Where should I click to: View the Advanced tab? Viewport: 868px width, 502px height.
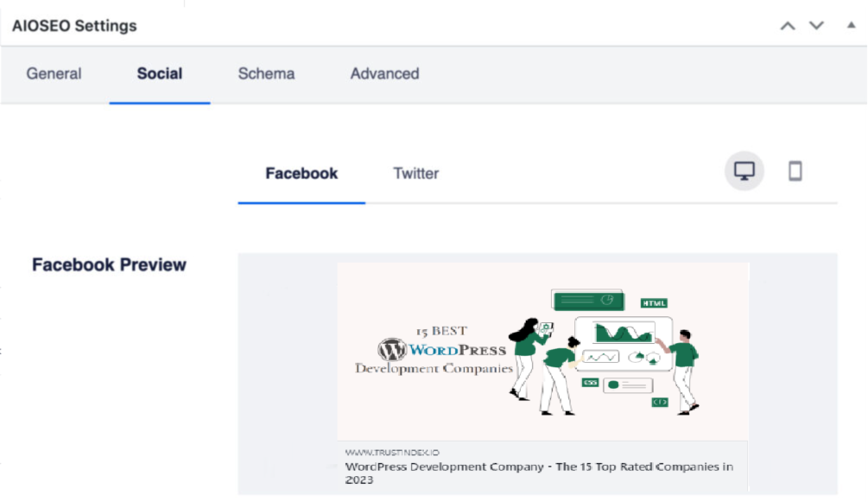point(383,74)
